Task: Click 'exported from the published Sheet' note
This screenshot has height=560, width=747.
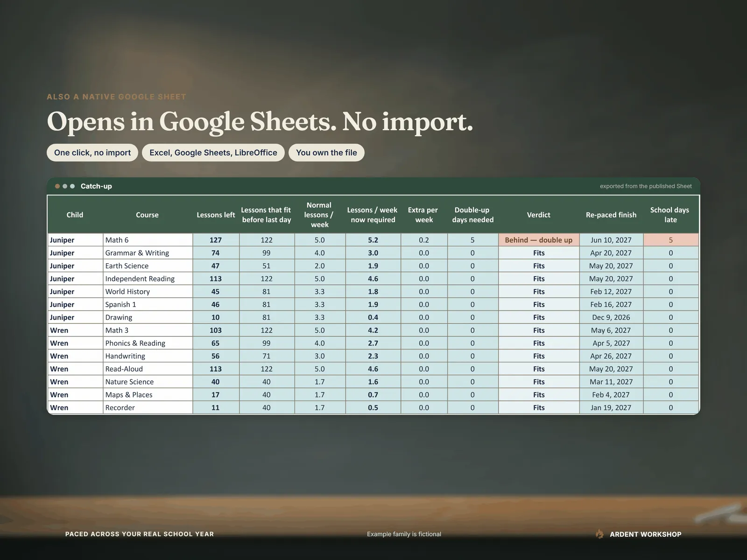Action: (646, 186)
